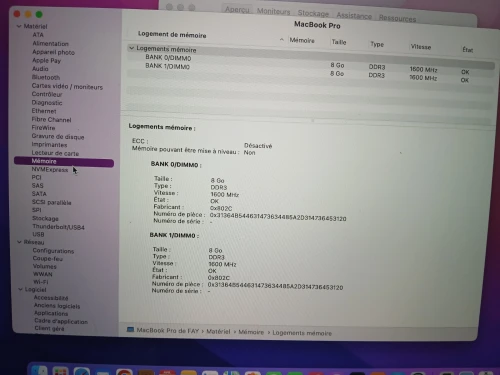500x375 pixels.
Task: Select Lecteur de carte
Action: tap(55, 153)
